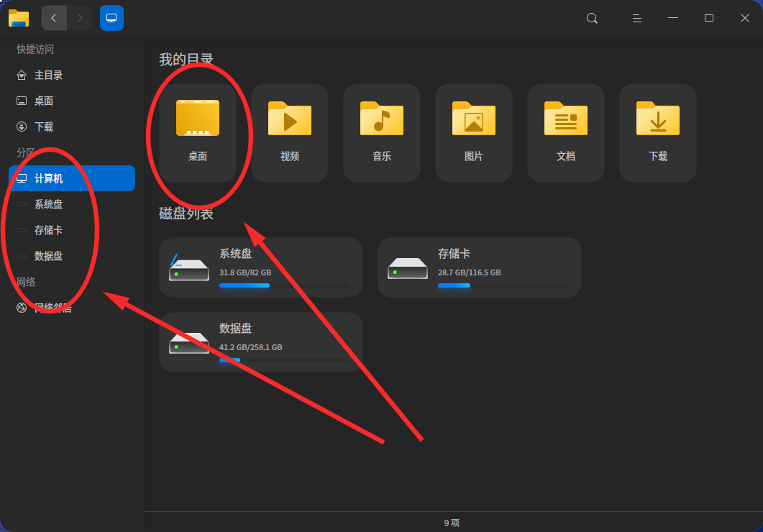Open 数据盘 partition in the sidebar

tap(71, 256)
